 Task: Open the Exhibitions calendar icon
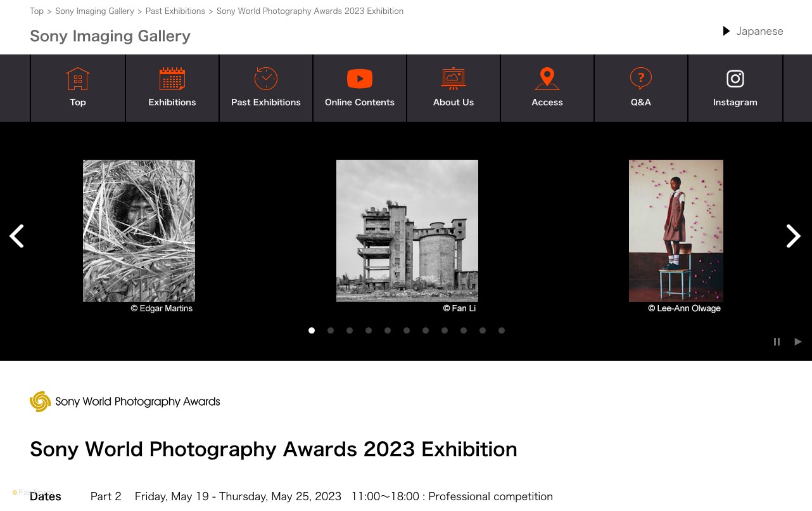coord(172,79)
